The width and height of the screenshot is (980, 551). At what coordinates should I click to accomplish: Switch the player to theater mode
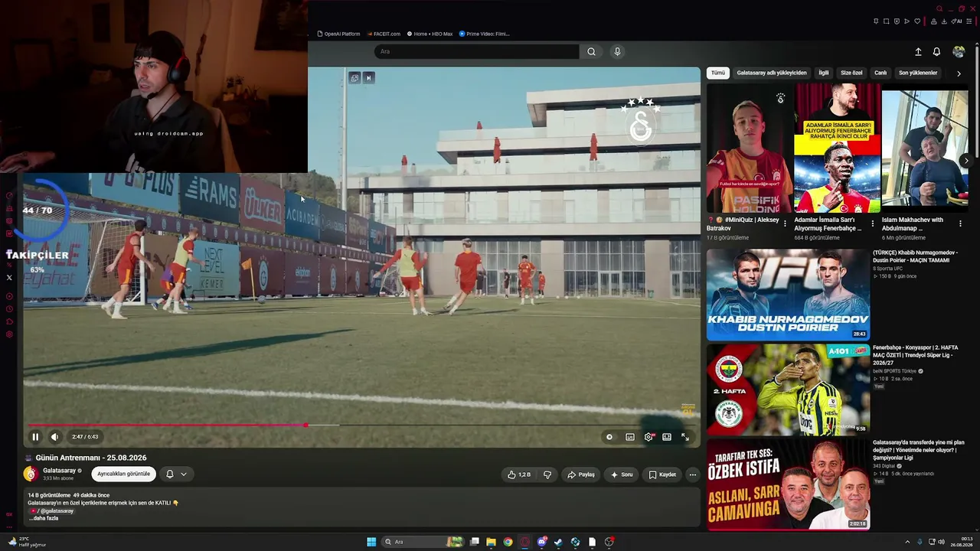click(x=667, y=437)
